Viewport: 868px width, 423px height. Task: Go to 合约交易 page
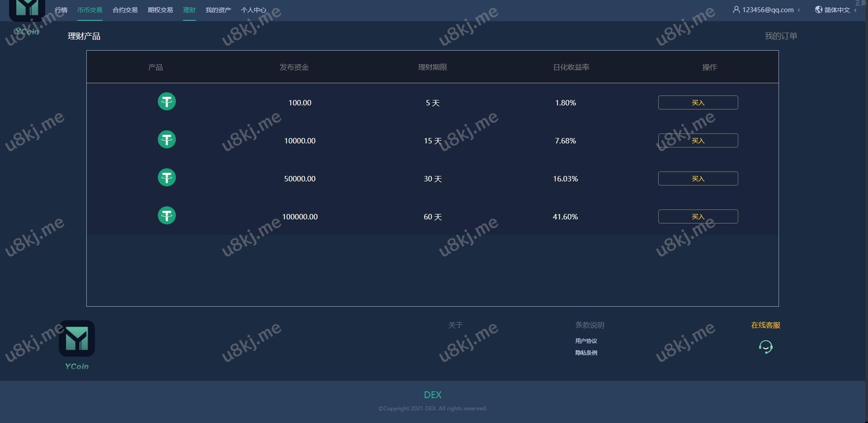125,10
